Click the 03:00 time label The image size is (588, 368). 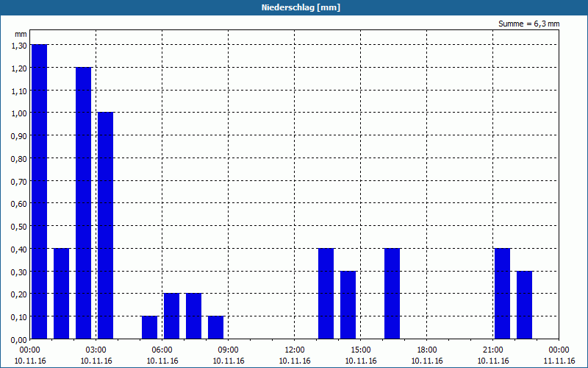(96, 350)
